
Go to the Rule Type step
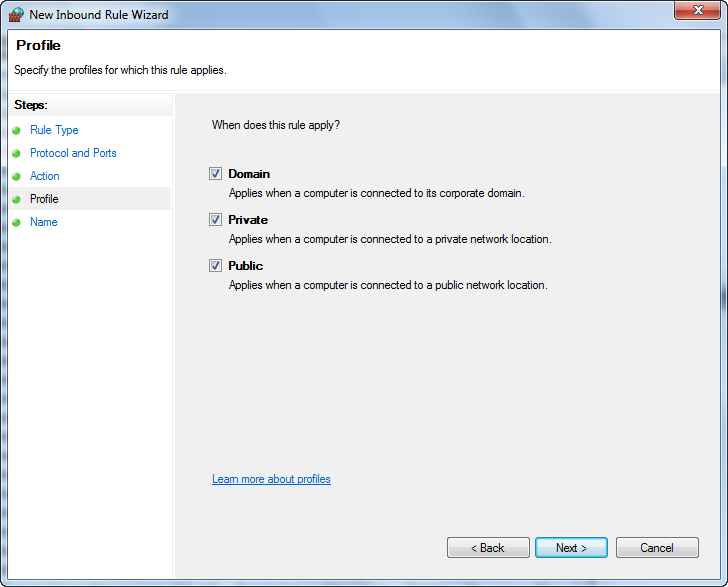coord(54,130)
